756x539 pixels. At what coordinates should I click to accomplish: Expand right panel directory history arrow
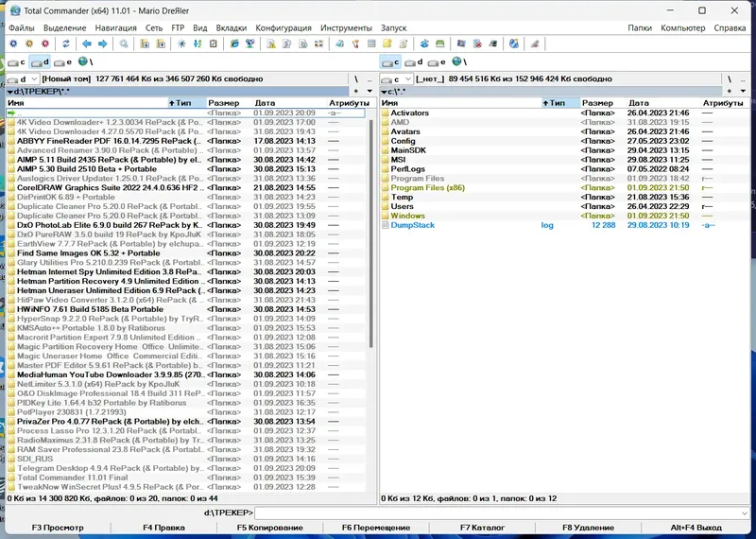(x=743, y=91)
